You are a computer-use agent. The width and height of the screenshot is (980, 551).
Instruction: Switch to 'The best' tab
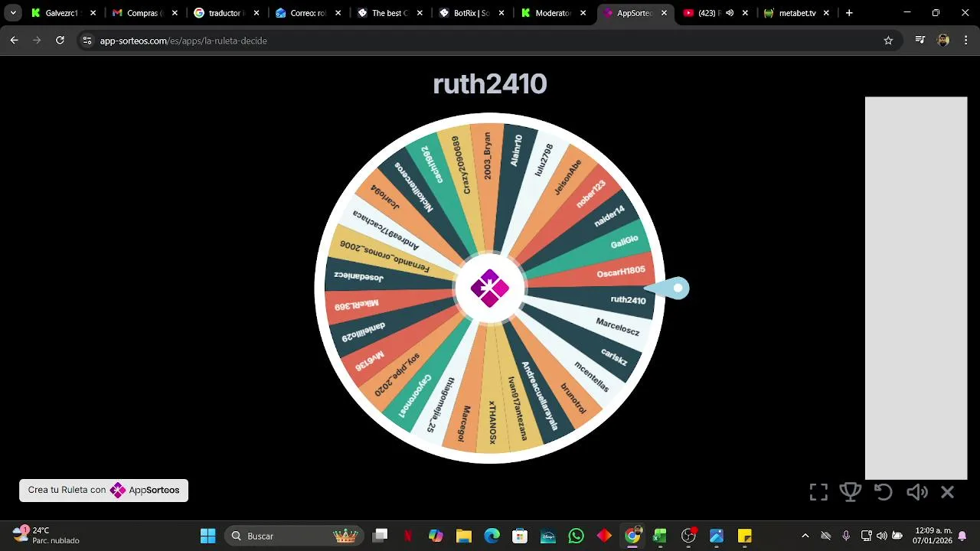coord(390,13)
